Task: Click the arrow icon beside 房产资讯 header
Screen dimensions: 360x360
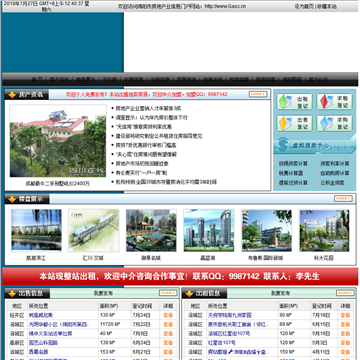Action: coord(12,95)
